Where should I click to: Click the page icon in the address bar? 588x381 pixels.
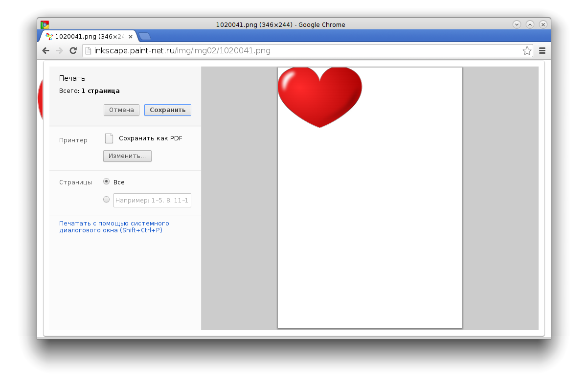[x=87, y=50]
